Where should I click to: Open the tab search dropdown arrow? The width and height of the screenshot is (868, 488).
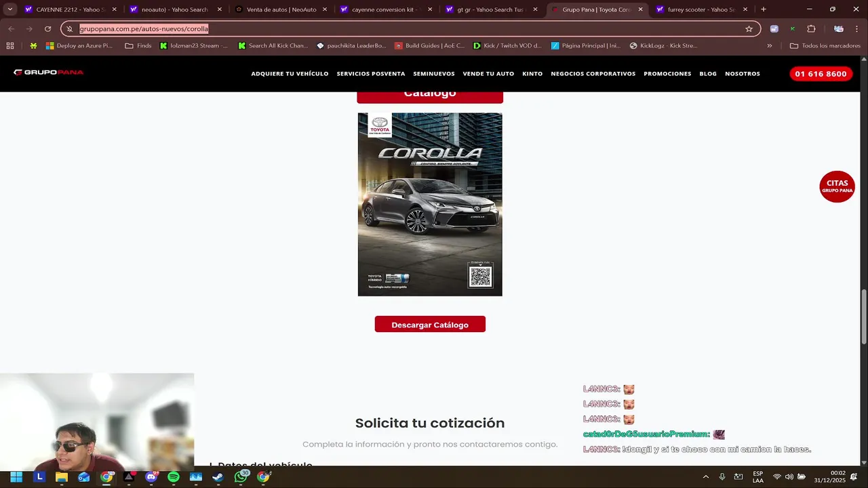(x=9, y=9)
